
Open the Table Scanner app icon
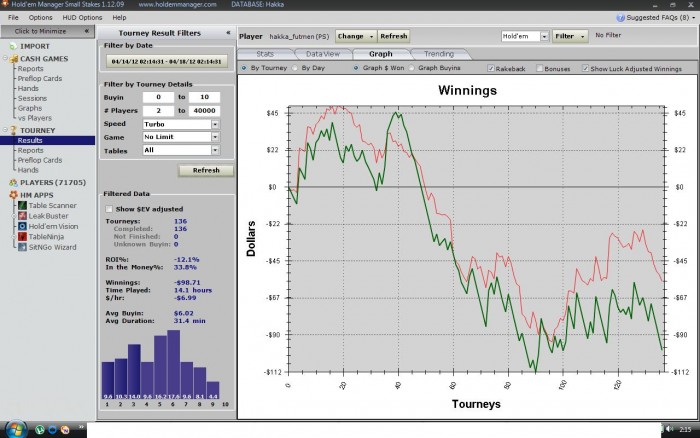[x=22, y=205]
